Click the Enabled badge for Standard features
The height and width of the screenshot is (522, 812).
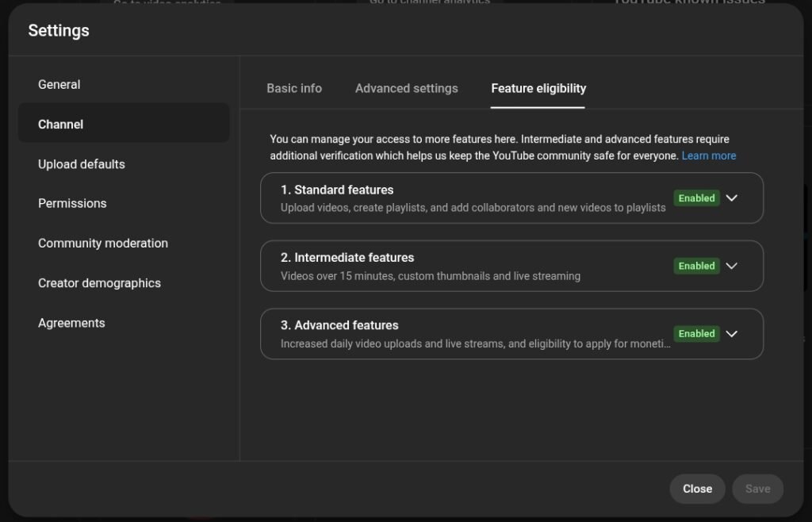point(696,198)
